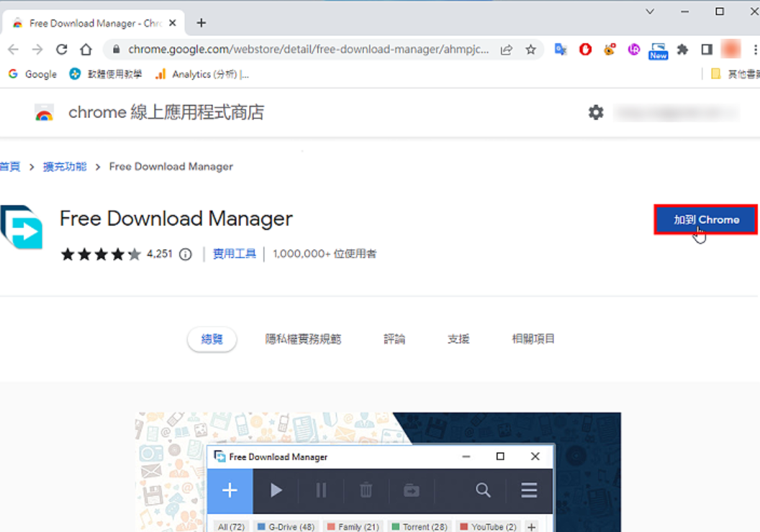Click the star rating of the extension
This screenshot has width=760, height=532.
tap(101, 254)
